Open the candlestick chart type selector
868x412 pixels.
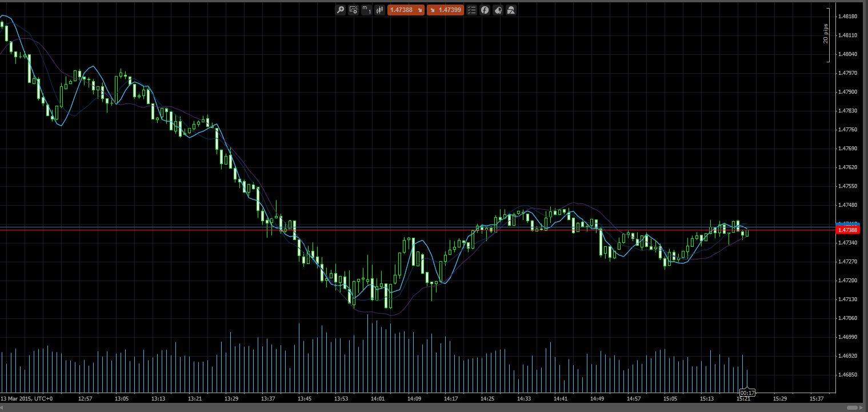[x=379, y=10]
